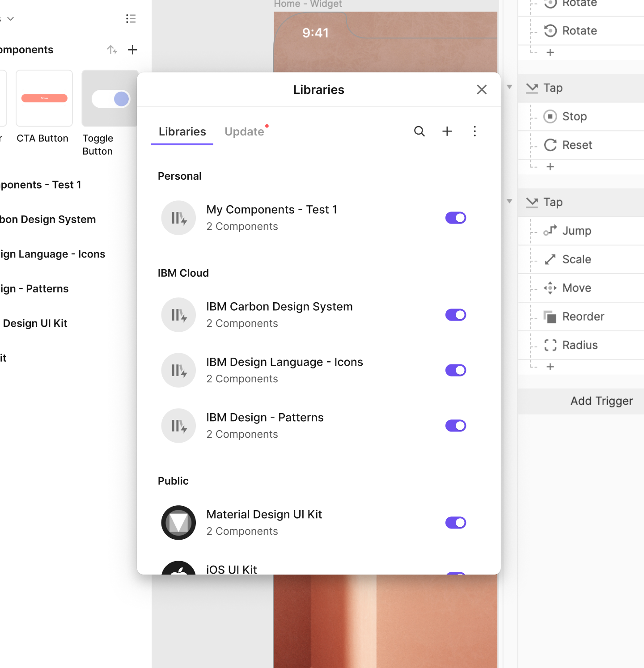The image size is (644, 668).
Task: Open Libraries more options menu
Action: tap(475, 131)
